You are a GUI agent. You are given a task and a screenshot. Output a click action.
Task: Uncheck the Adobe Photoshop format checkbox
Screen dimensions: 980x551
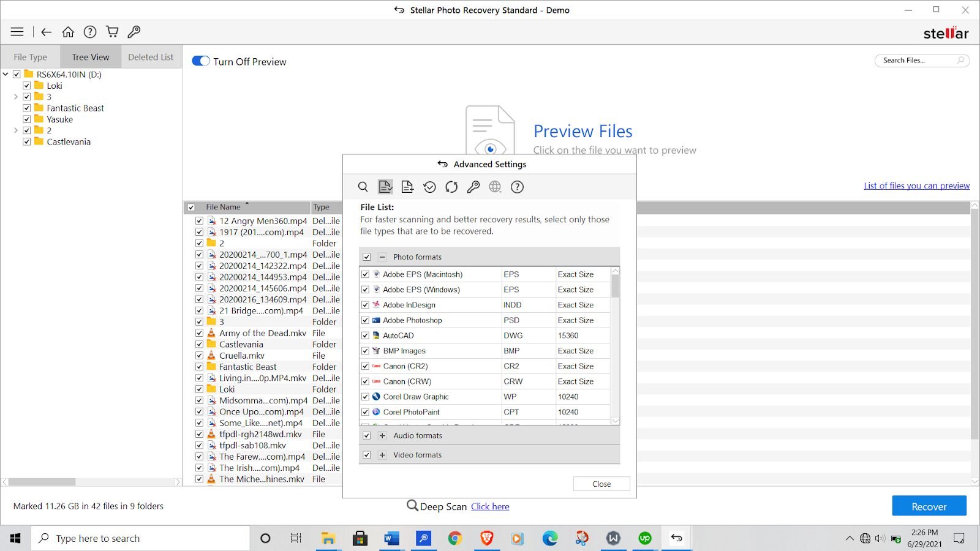point(366,320)
